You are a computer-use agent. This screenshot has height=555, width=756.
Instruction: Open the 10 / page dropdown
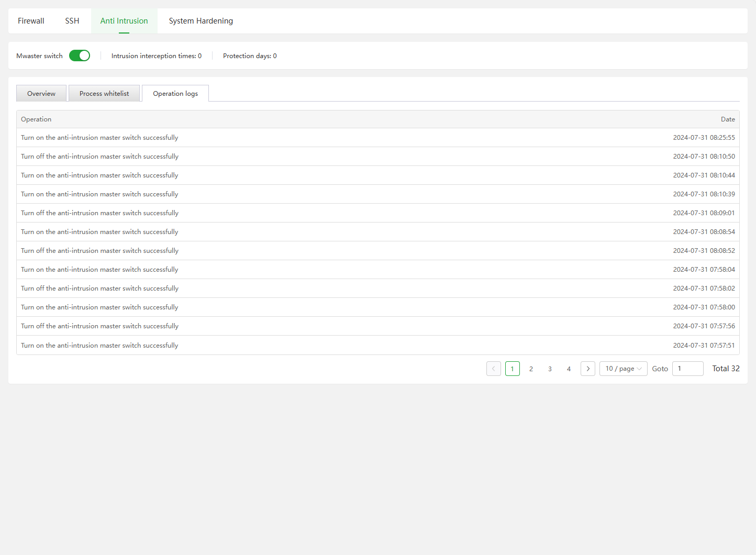click(x=623, y=369)
